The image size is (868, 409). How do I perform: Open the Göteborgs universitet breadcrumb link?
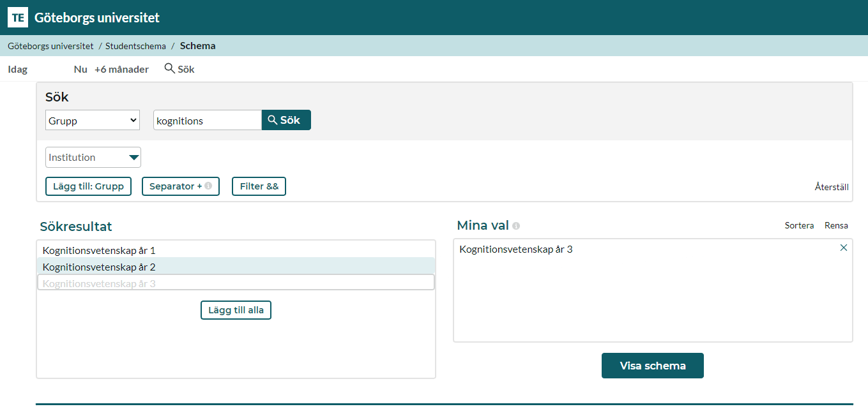[x=50, y=46]
